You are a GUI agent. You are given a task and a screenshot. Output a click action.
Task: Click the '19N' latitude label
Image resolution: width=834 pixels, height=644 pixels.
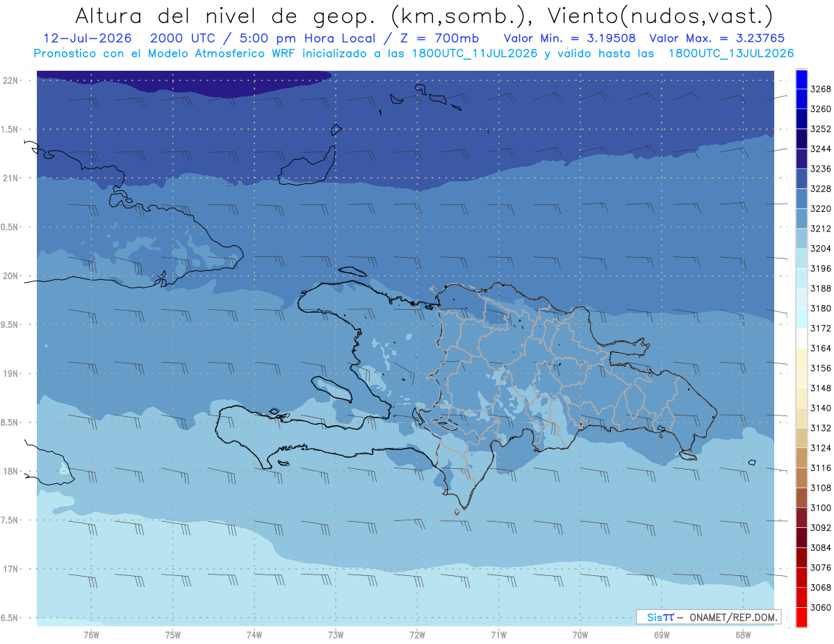(x=10, y=374)
